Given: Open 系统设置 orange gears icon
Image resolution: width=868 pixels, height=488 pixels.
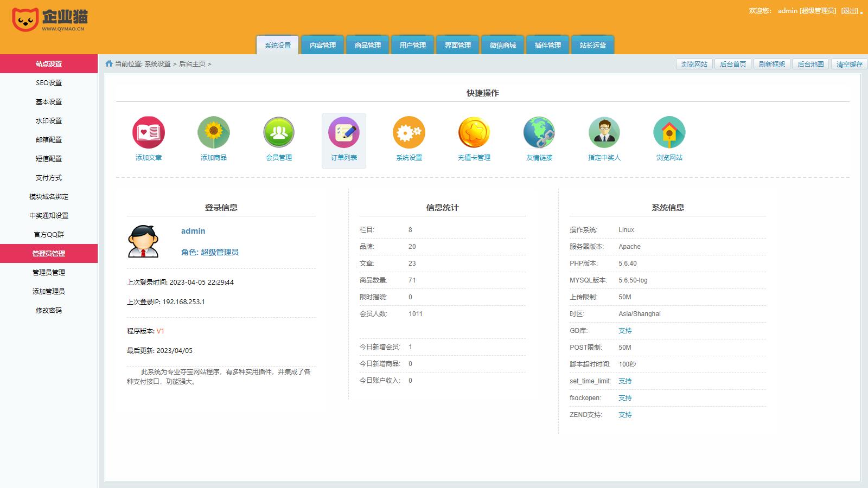Looking at the screenshot, I should coord(409,132).
